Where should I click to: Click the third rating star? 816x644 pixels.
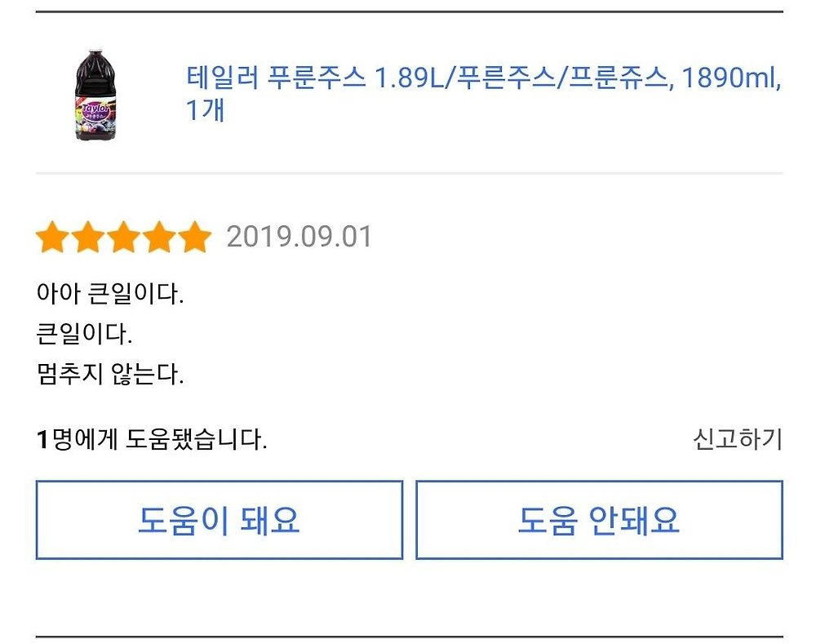coord(124,238)
